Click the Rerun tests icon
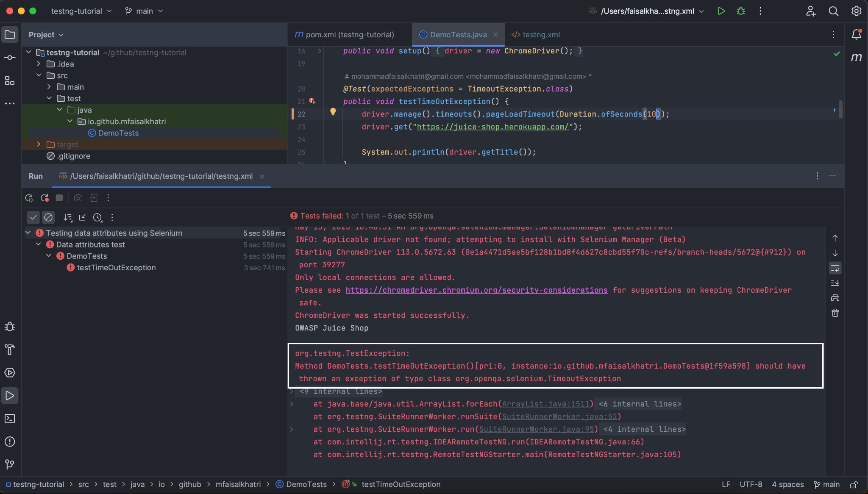 pos(29,198)
